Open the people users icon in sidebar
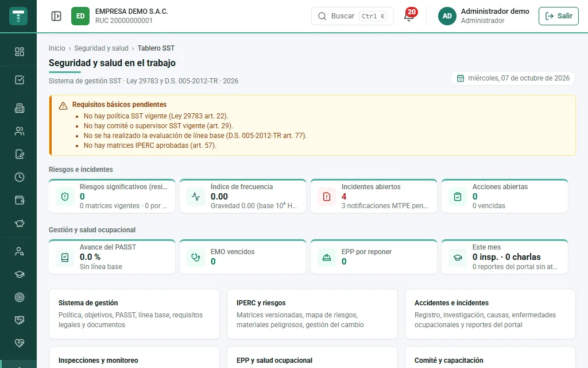The height and width of the screenshot is (368, 588). coord(20,131)
